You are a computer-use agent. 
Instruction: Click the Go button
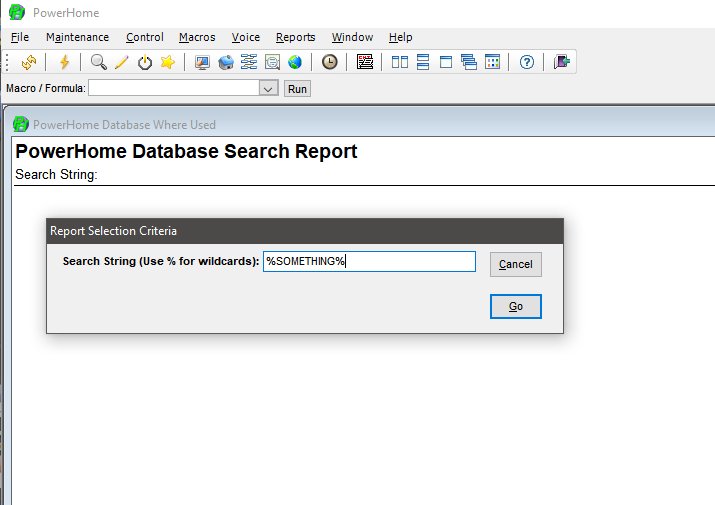[x=516, y=307]
